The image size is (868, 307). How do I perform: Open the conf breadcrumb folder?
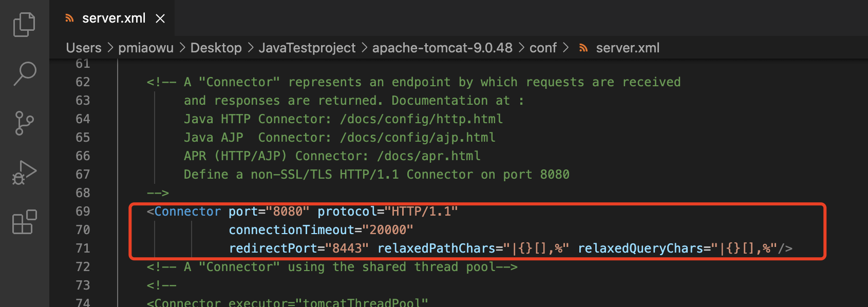pyautogui.click(x=543, y=48)
